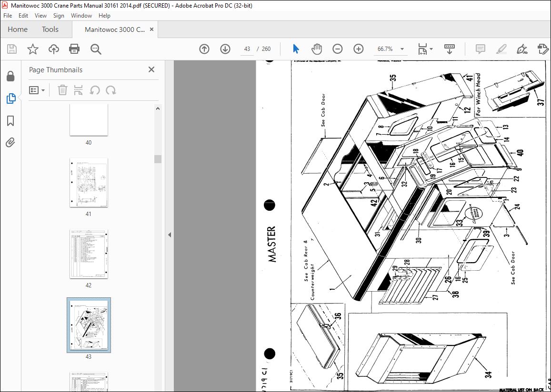Go to next page arrow
The height and width of the screenshot is (392, 551).
click(225, 49)
